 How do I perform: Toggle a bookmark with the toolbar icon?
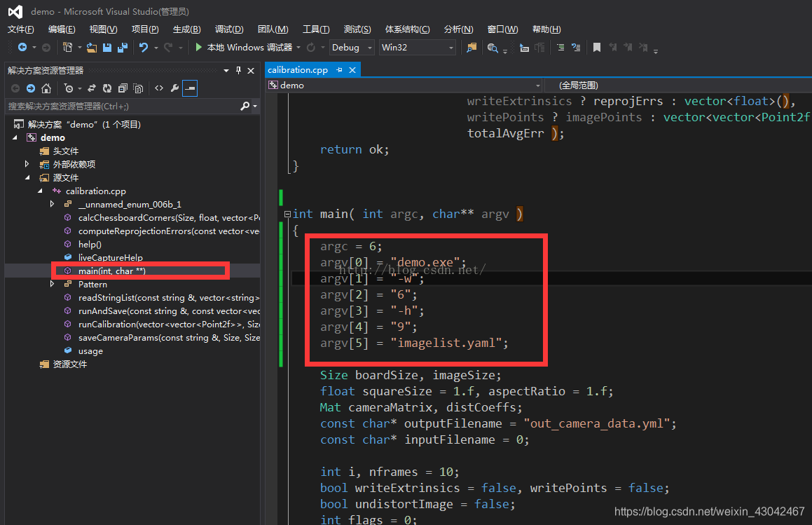tap(597, 48)
